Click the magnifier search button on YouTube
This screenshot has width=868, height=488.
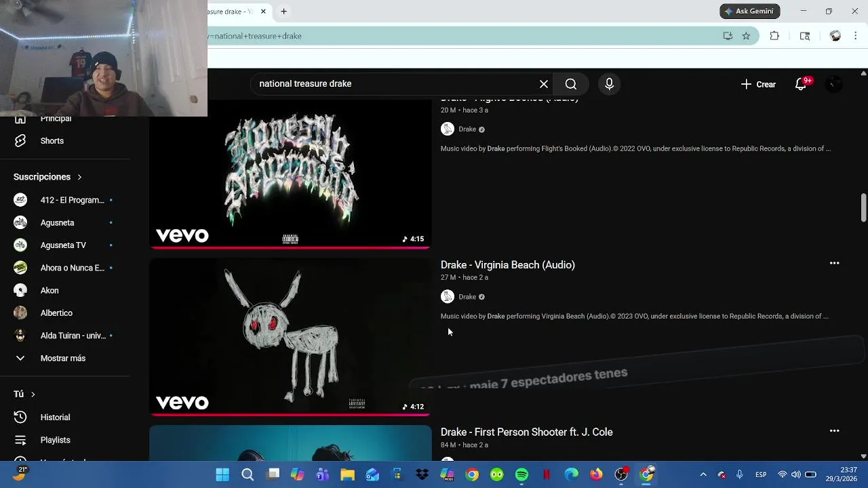click(571, 84)
